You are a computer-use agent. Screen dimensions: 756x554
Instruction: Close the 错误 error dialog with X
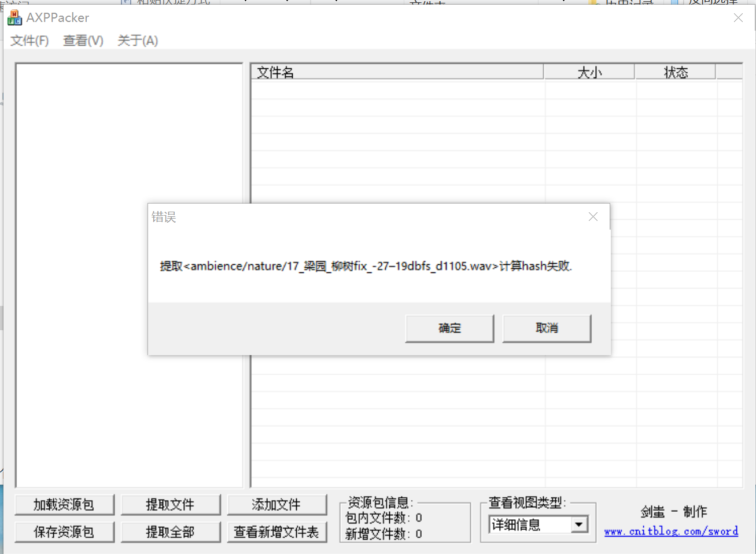pyautogui.click(x=593, y=217)
